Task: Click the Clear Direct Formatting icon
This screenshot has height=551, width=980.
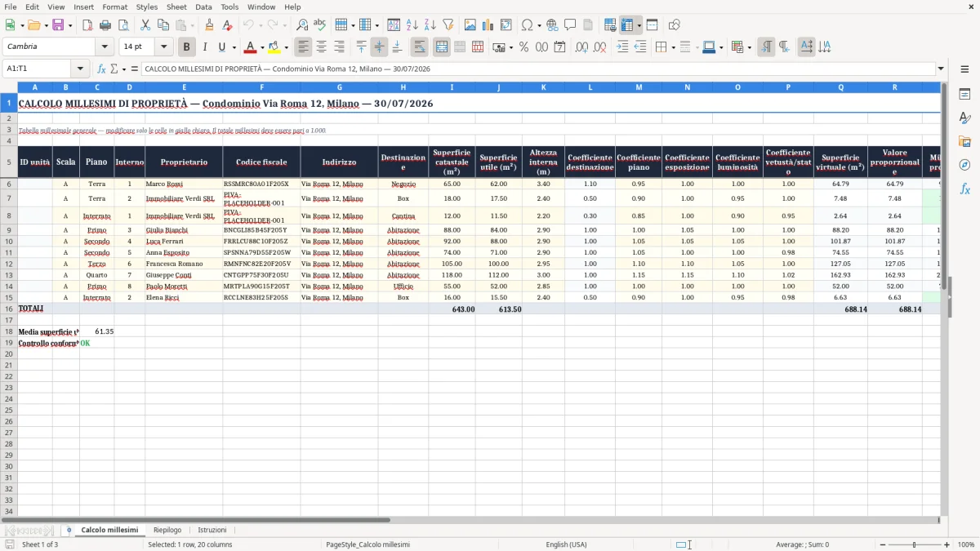Action: pos(227,25)
